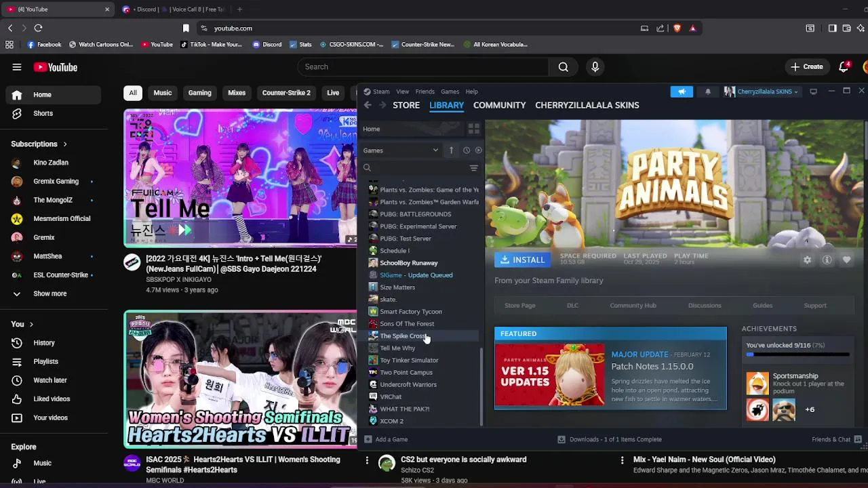Open Party Animals Community Hub link
The width and height of the screenshot is (868, 488).
tap(633, 306)
